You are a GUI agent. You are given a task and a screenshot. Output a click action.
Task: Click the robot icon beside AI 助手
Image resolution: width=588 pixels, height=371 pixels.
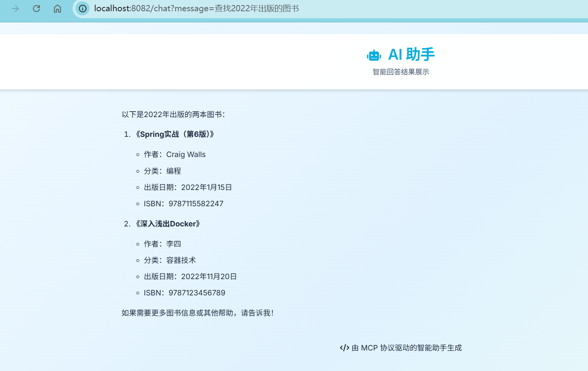coord(374,55)
